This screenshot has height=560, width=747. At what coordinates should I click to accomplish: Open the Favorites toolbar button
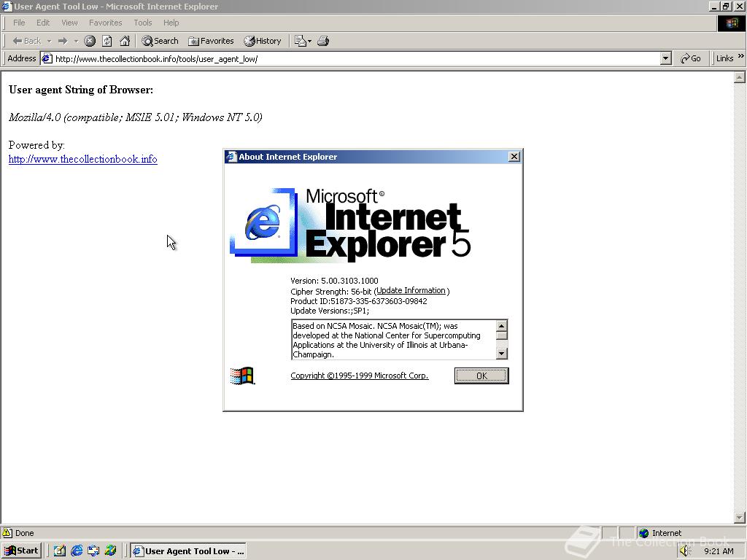pos(211,41)
